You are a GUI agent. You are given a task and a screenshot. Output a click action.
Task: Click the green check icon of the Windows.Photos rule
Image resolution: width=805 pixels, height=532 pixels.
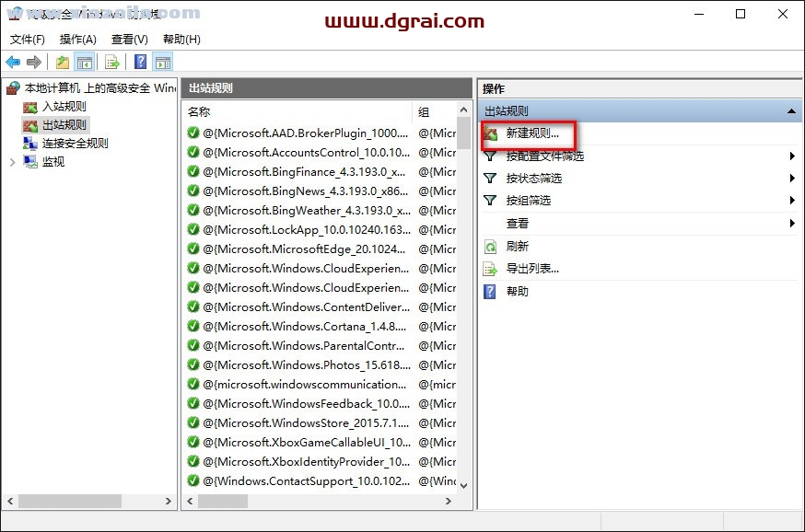coord(193,364)
